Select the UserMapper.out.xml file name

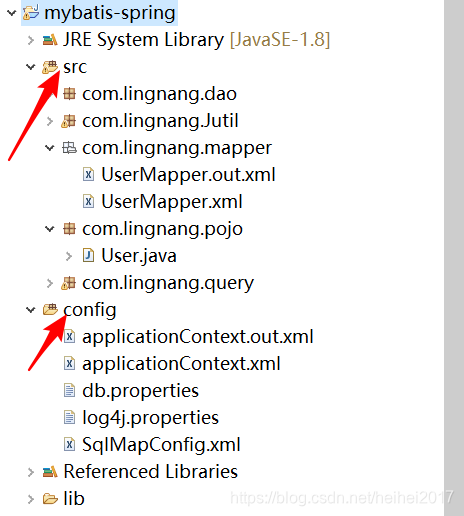188,175
